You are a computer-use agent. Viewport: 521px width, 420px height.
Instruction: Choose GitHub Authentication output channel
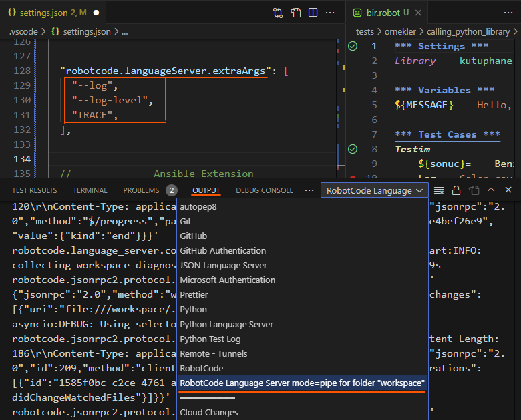point(303,250)
